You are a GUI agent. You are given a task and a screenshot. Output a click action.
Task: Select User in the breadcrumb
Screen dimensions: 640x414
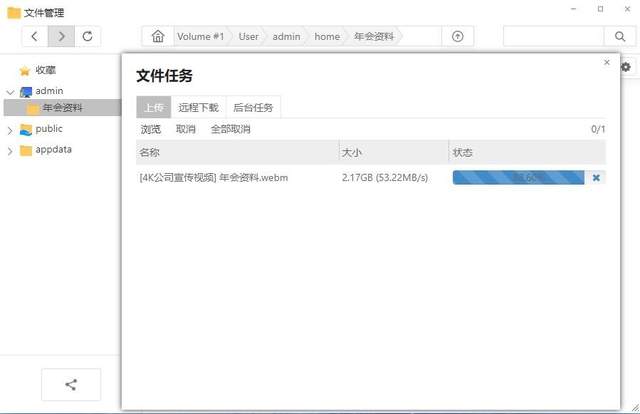click(x=248, y=36)
